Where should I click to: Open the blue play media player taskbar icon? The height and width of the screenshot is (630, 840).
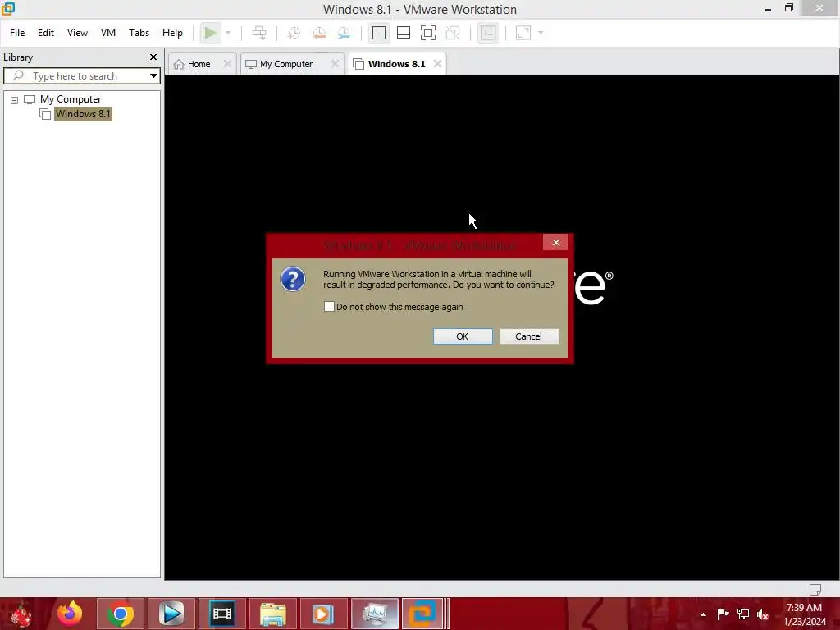[171, 614]
